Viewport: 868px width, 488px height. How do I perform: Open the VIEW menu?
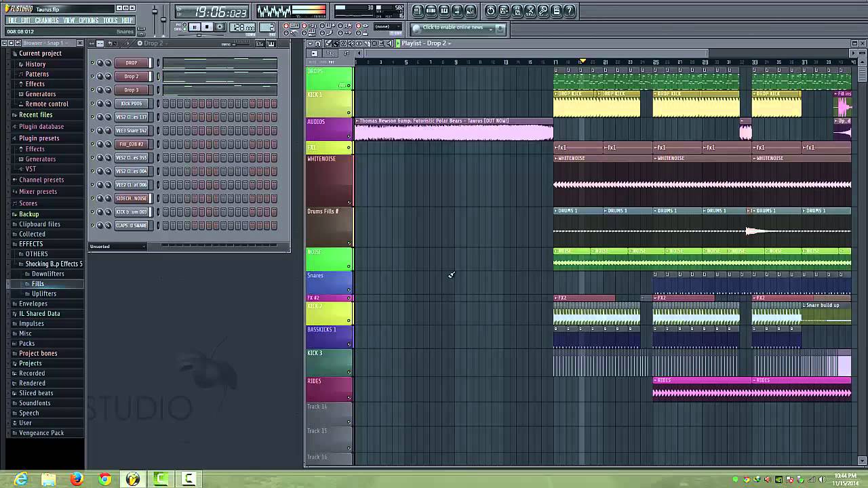[69, 20]
